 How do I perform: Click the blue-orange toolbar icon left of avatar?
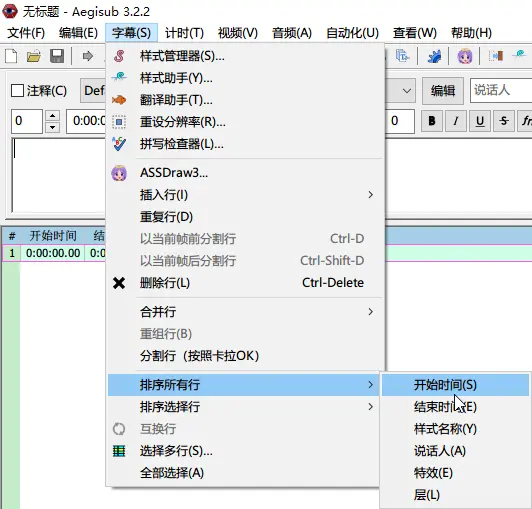[434, 56]
